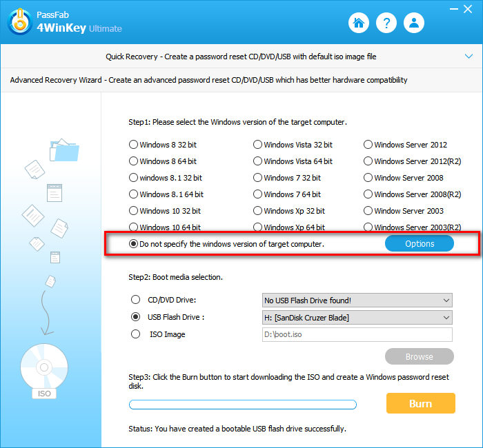Close the 4WinKey window
Viewport: 483px width, 448px height.
[x=468, y=9]
